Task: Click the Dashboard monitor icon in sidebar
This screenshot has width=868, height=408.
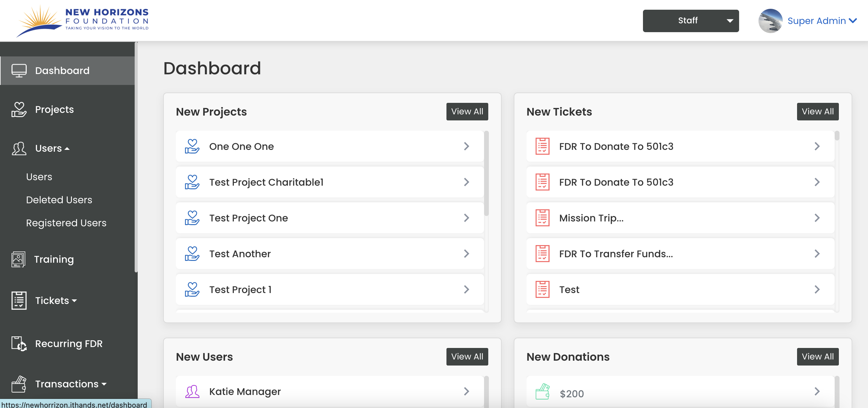Action: [19, 70]
